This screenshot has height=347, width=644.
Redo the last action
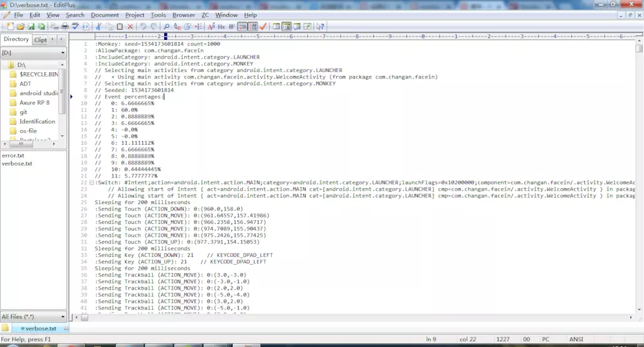[153, 26]
